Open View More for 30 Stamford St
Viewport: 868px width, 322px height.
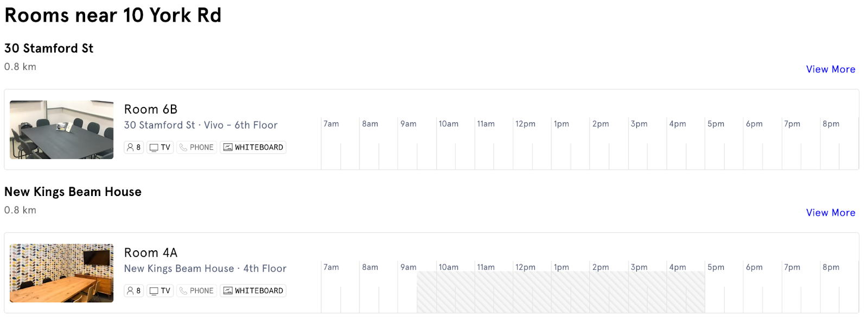(x=830, y=69)
